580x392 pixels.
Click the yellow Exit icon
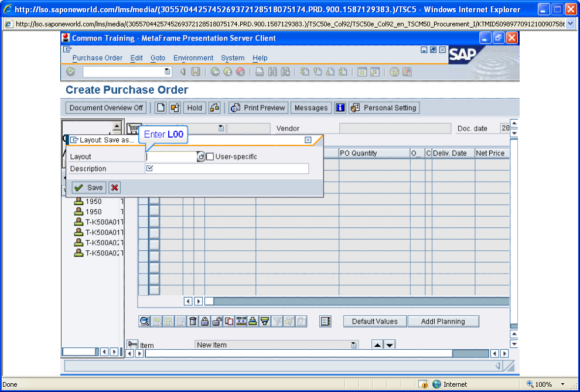pos(228,71)
